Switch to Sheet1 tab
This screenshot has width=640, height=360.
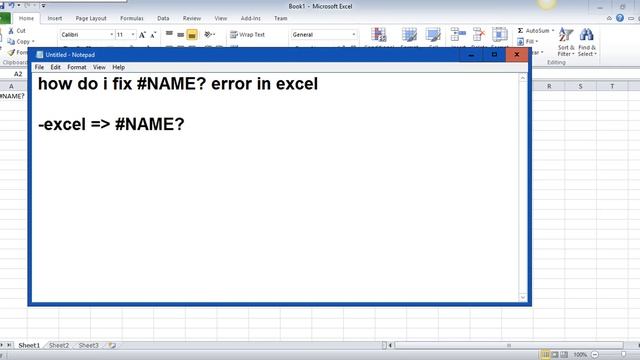pyautogui.click(x=29, y=346)
